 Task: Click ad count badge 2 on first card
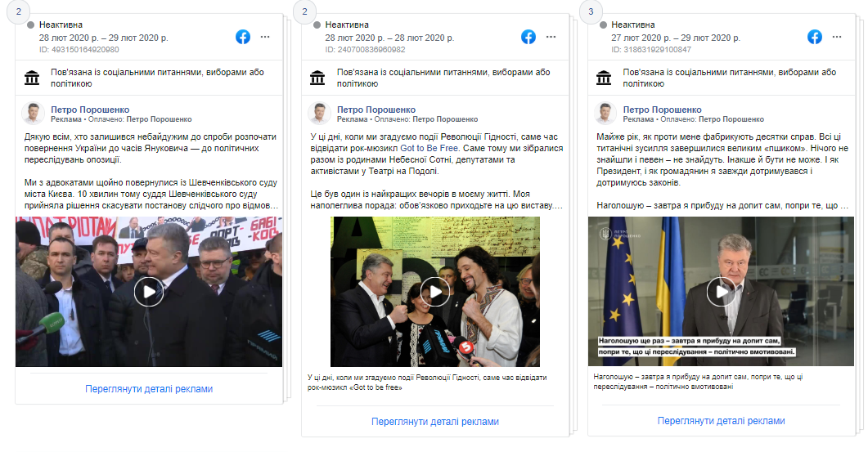pyautogui.click(x=18, y=11)
